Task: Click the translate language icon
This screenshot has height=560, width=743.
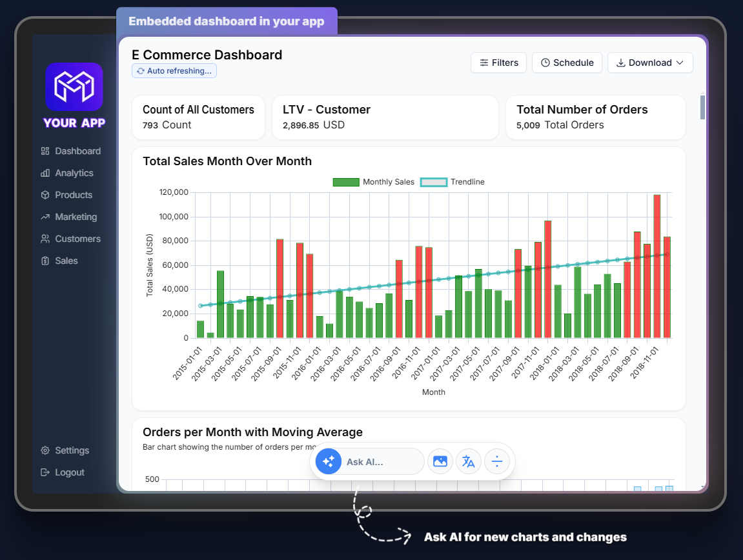Action: [x=469, y=461]
